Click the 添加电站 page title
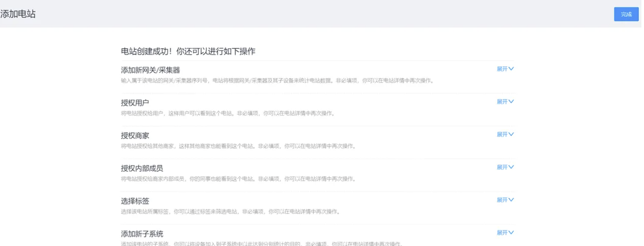Screen dimensions: 644x246 coord(18,14)
